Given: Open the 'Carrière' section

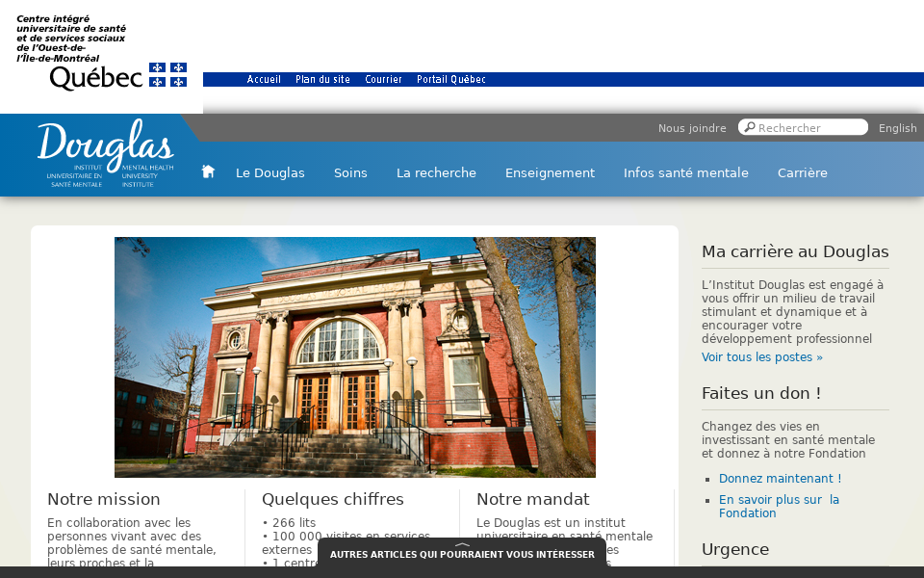Looking at the screenshot, I should tap(802, 172).
